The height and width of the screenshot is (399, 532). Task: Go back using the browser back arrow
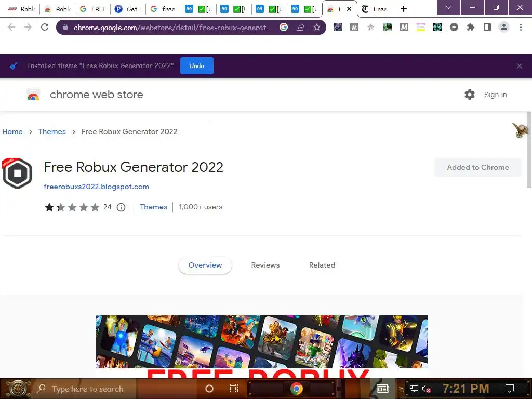[11, 27]
